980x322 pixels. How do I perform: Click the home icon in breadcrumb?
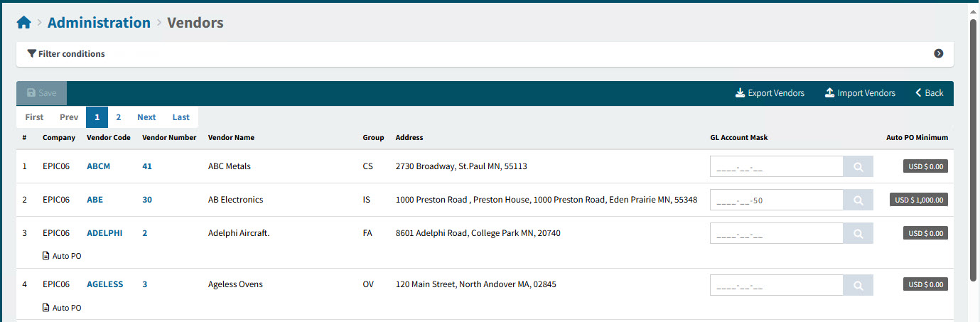[x=23, y=23]
